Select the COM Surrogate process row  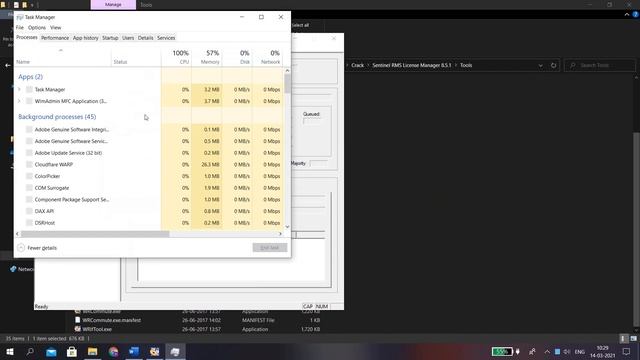(x=149, y=188)
